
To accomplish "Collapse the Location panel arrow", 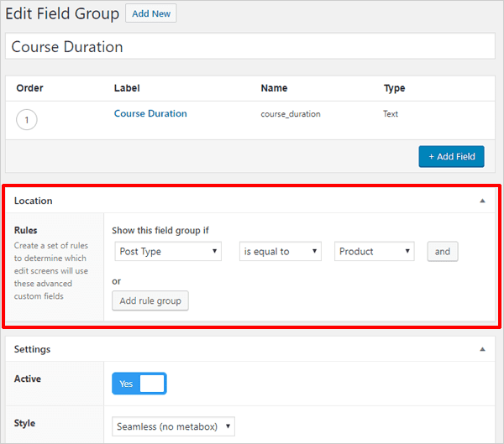I will tap(482, 201).
